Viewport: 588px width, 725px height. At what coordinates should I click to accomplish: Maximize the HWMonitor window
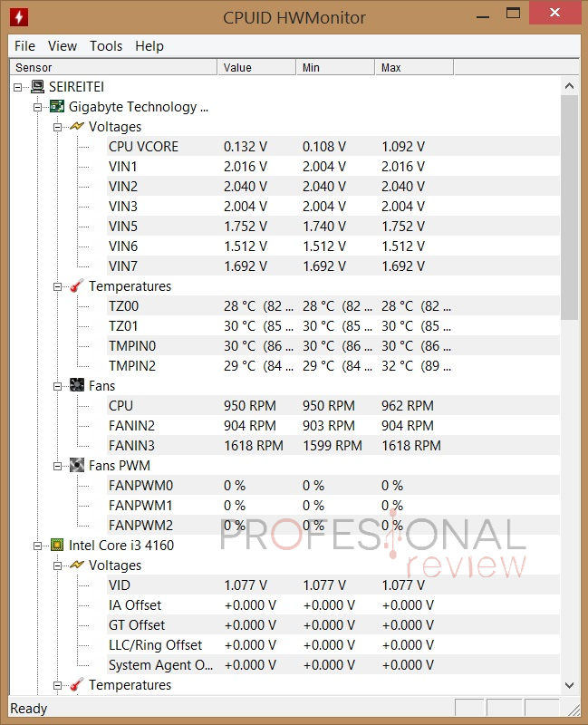pos(513,14)
